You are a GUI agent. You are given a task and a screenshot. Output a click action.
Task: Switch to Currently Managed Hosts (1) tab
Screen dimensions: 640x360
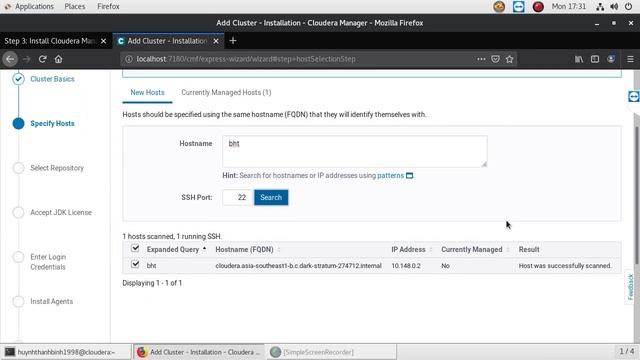[226, 92]
